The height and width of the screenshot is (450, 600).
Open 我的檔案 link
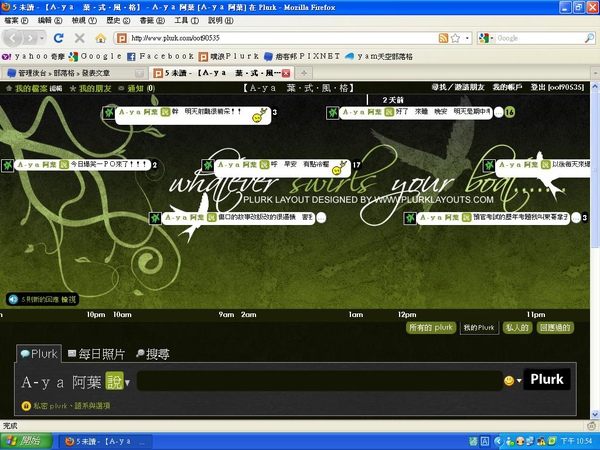pos(31,88)
